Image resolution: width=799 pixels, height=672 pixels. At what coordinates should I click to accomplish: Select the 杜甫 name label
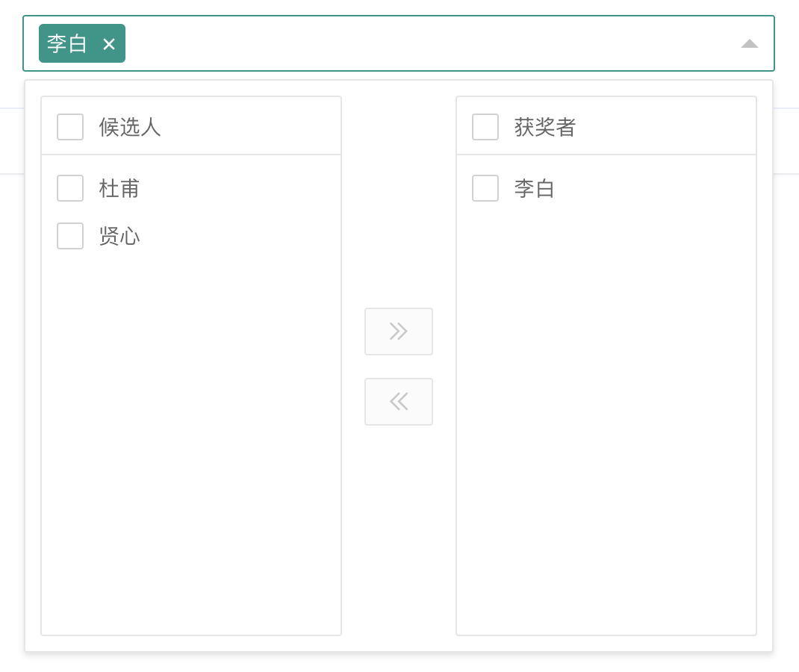click(119, 188)
